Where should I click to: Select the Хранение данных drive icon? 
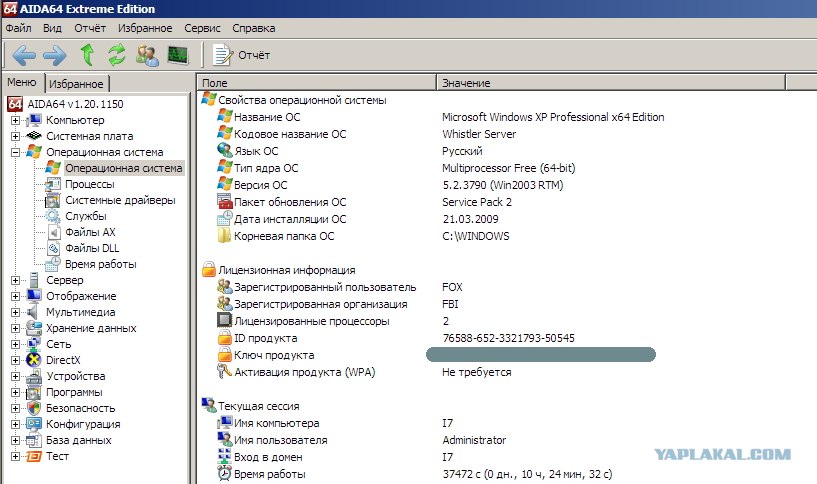point(34,328)
